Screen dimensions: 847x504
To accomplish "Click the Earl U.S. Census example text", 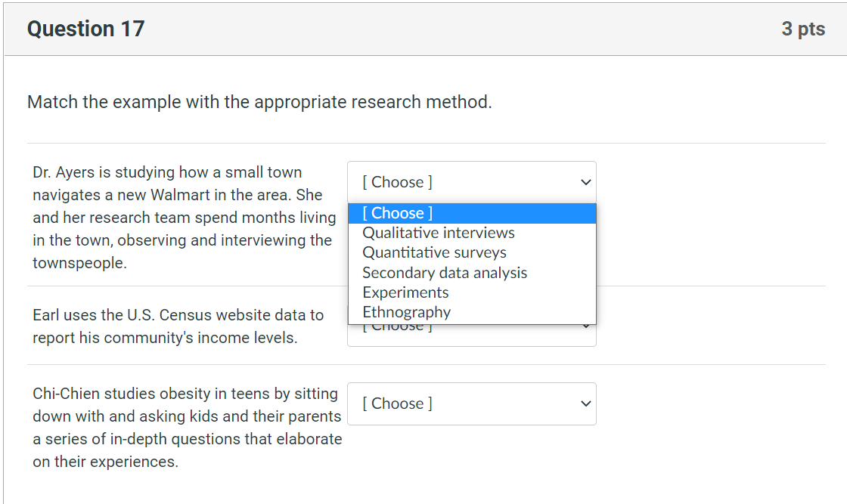I will tap(178, 326).
